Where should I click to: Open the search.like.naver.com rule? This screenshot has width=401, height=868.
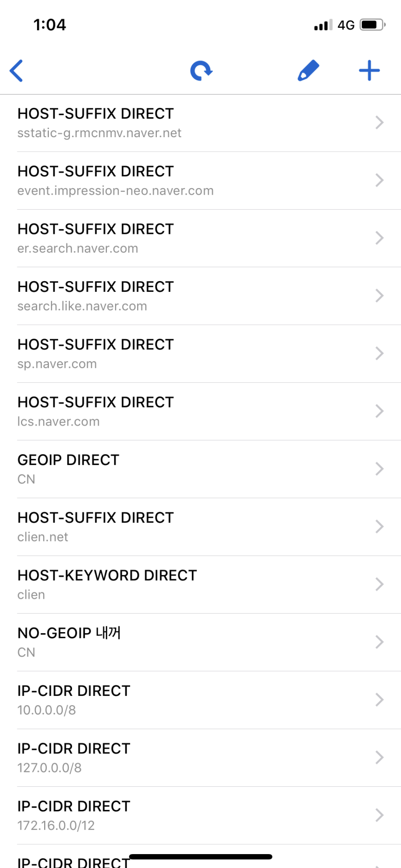click(154, 296)
